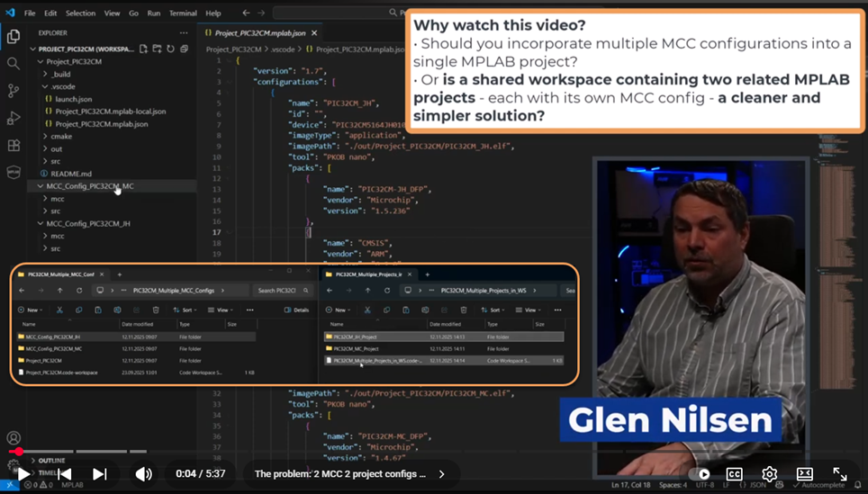Mute the video volume

pos(143,474)
